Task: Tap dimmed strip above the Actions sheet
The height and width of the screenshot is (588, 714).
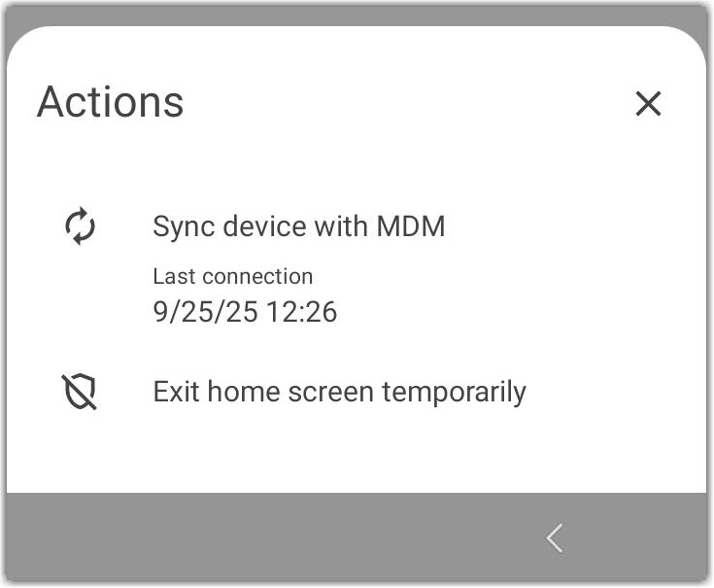Action: (357, 14)
